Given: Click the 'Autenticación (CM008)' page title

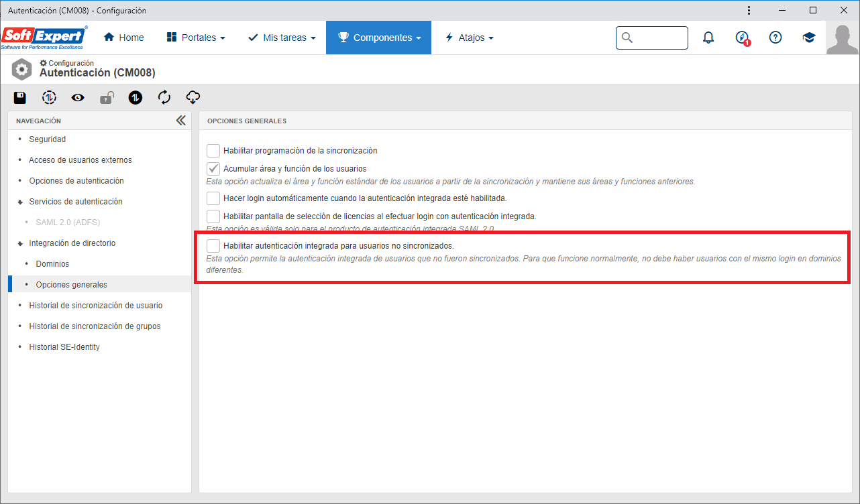Looking at the screenshot, I should click(97, 72).
